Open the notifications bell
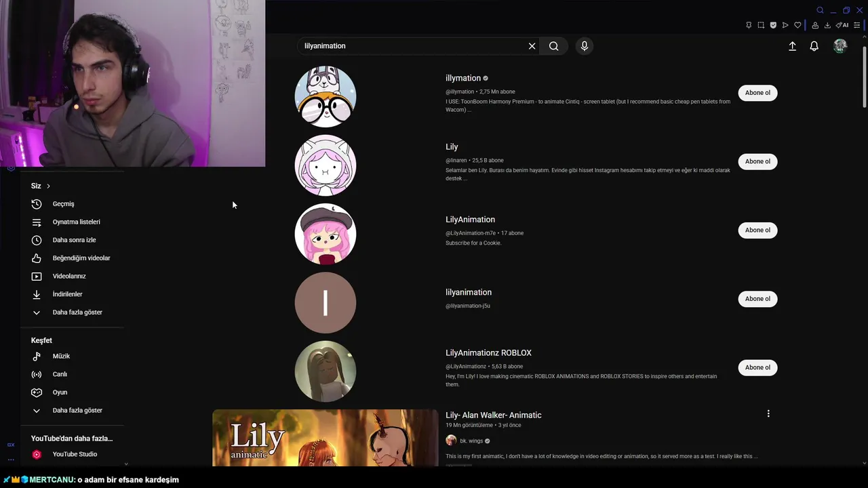This screenshot has width=868, height=488. tap(814, 46)
